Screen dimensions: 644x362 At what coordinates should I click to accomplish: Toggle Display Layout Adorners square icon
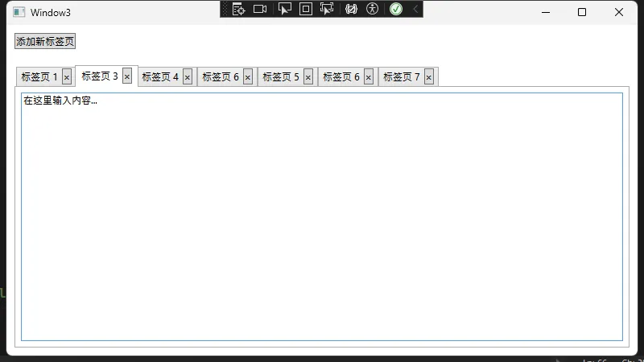pyautogui.click(x=306, y=9)
